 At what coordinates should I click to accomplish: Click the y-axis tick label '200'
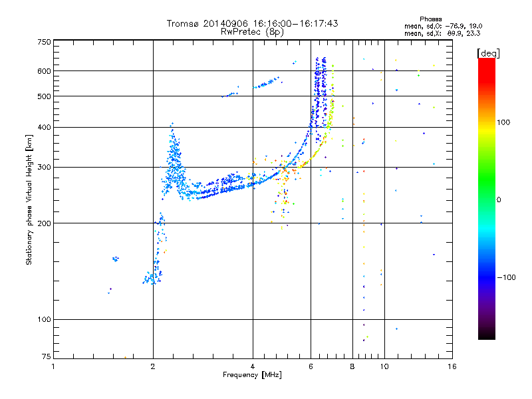click(x=44, y=223)
